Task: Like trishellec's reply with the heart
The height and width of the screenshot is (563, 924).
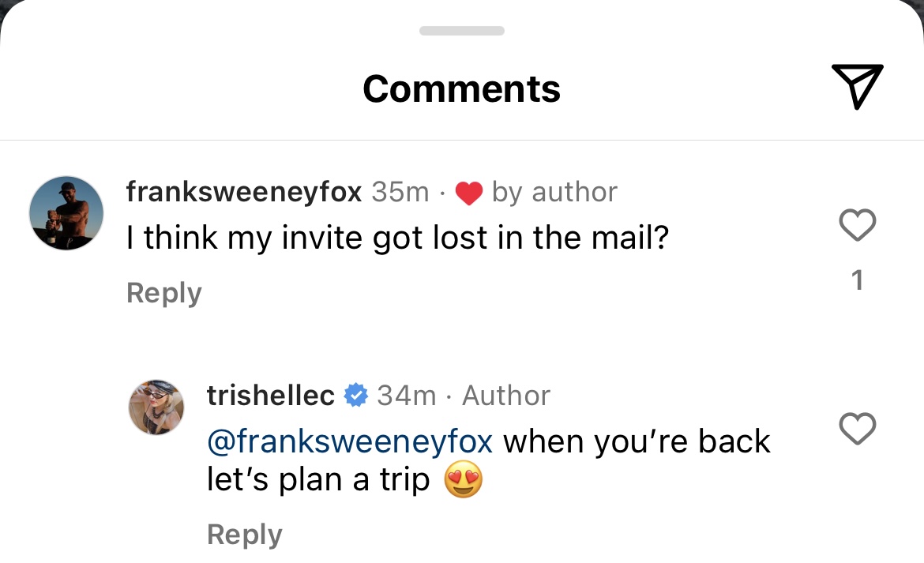Action: click(858, 428)
